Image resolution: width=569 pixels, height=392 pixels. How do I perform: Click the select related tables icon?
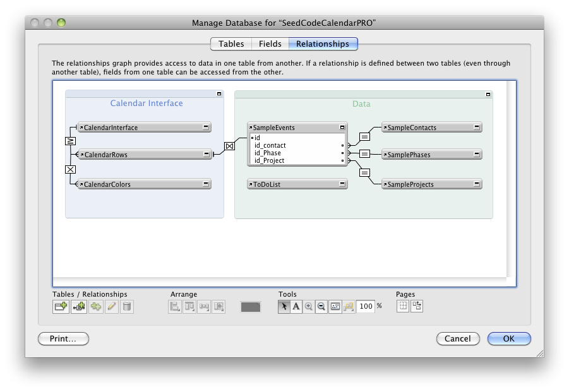tap(349, 306)
